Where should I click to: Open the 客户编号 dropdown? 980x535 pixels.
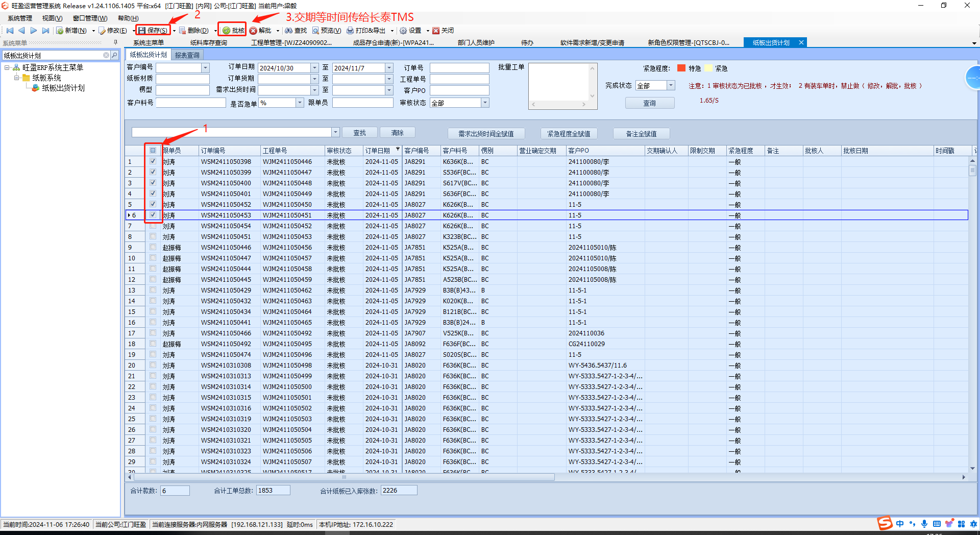[x=205, y=68]
